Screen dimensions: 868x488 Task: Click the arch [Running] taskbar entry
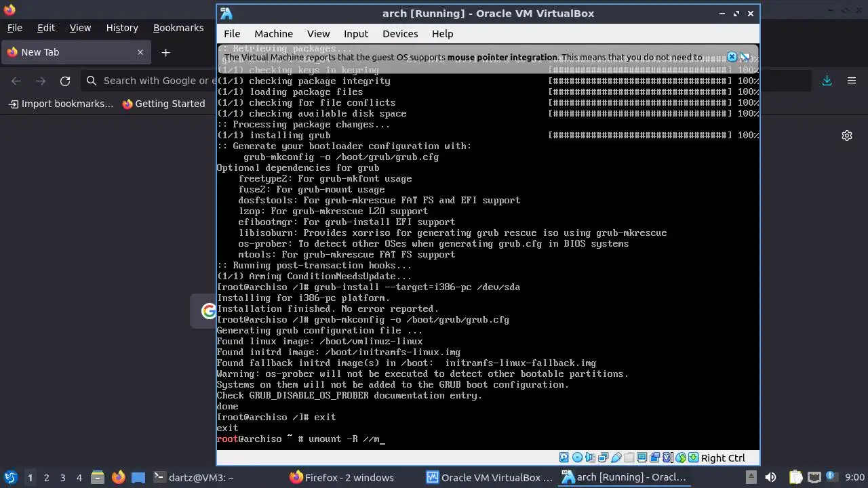point(625,477)
